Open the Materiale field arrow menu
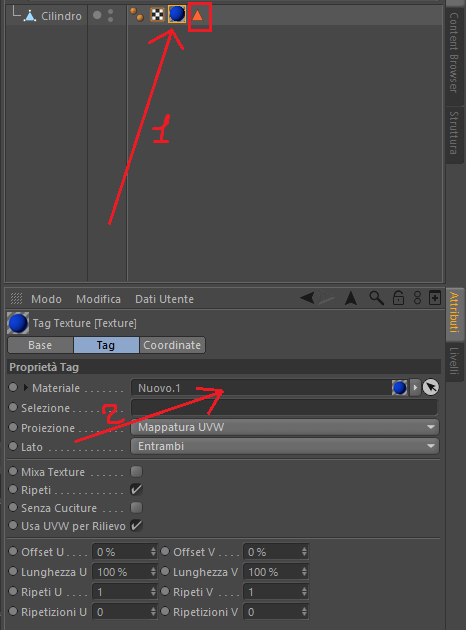 point(415,388)
